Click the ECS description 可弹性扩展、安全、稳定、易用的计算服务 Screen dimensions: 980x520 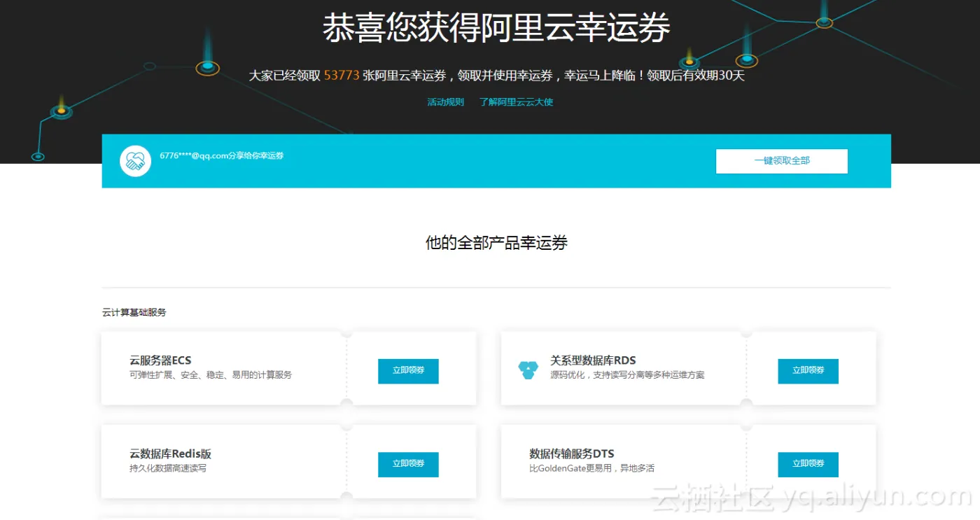tap(211, 375)
